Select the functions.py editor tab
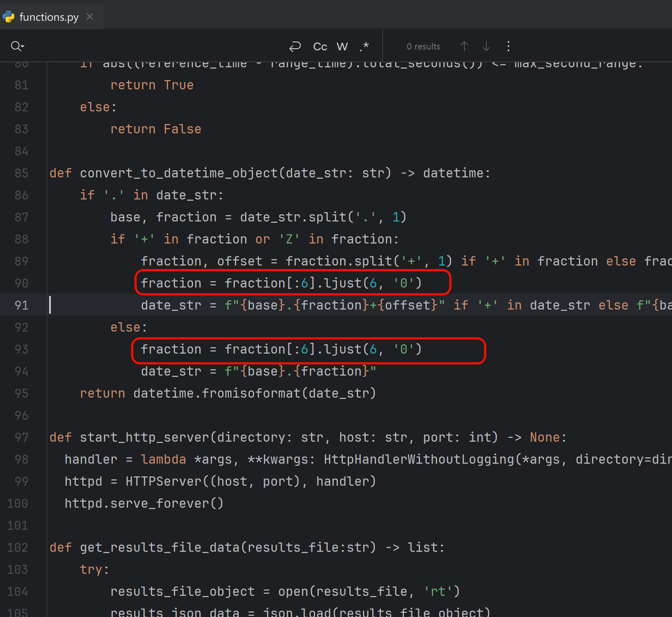 click(49, 17)
